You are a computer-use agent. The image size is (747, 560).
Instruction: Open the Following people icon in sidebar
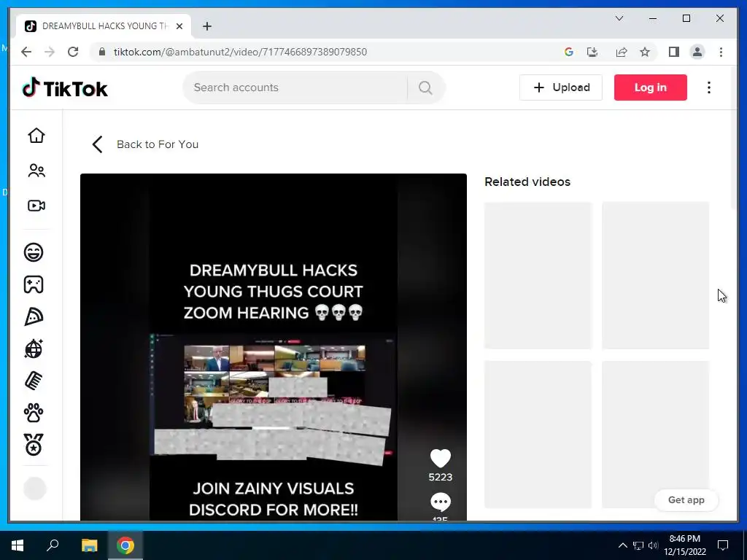[x=36, y=171]
